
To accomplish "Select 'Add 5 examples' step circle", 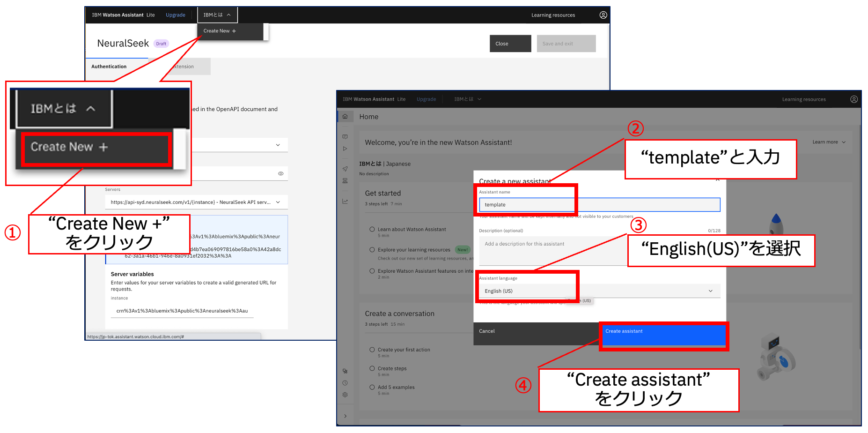I will [x=372, y=387].
